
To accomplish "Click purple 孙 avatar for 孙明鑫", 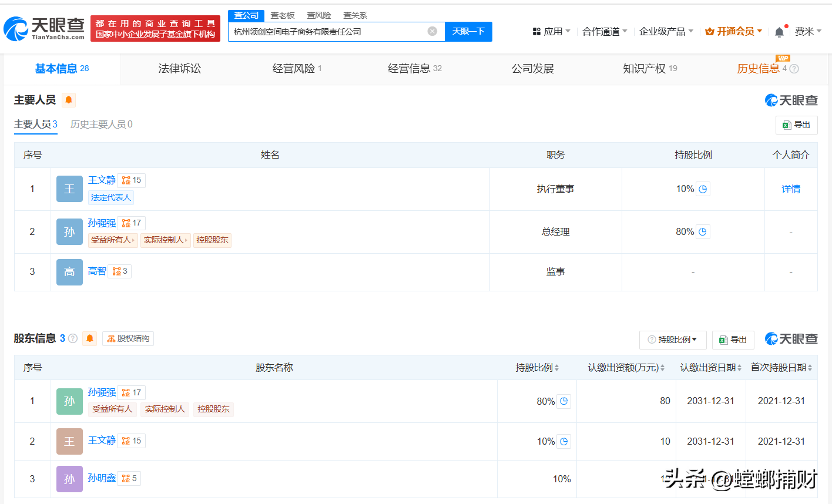I will click(69, 479).
